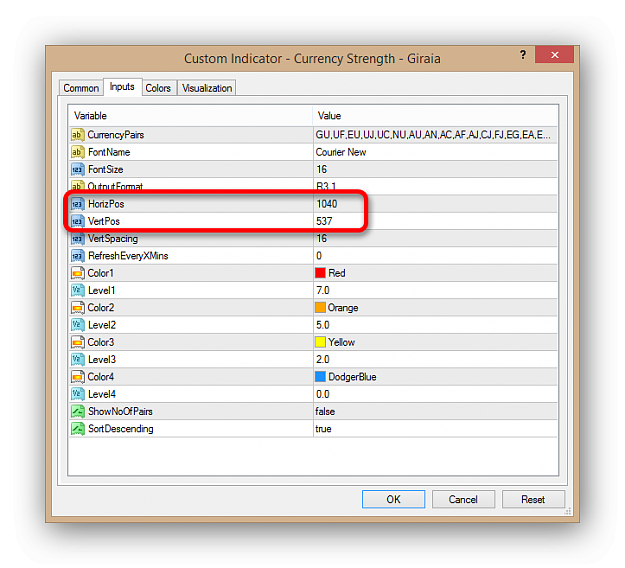Select the HorizPos value 1040
The image size is (625, 568).
[x=327, y=204]
